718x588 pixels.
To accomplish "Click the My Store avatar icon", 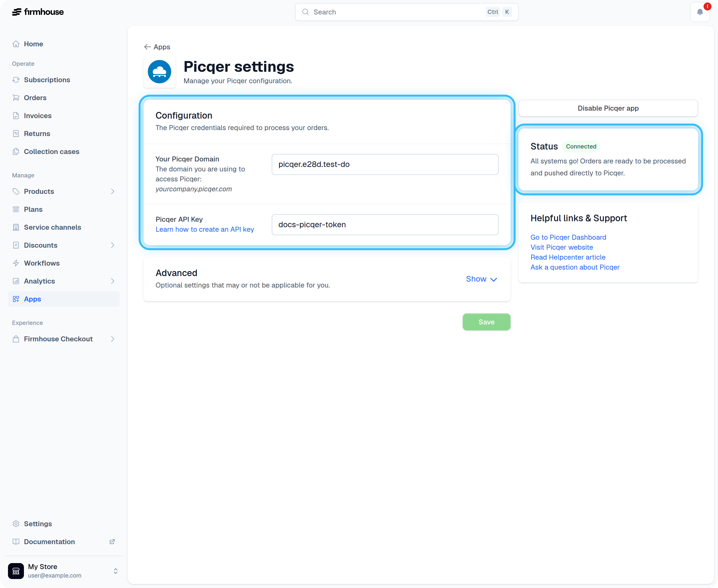I will click(16, 571).
